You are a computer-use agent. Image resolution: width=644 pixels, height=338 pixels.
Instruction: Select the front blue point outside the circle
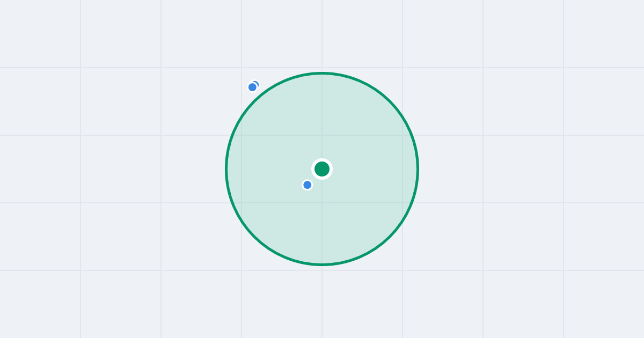tap(252, 87)
